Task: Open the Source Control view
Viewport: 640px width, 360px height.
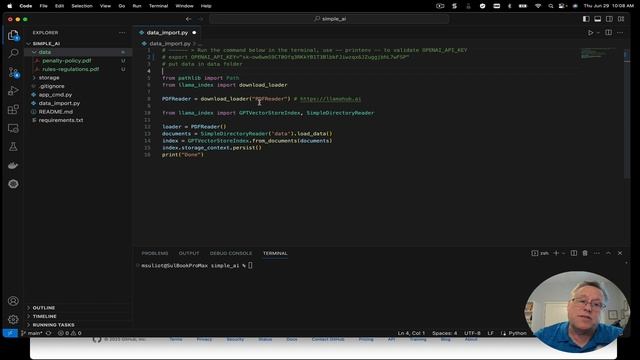Action: point(13,72)
